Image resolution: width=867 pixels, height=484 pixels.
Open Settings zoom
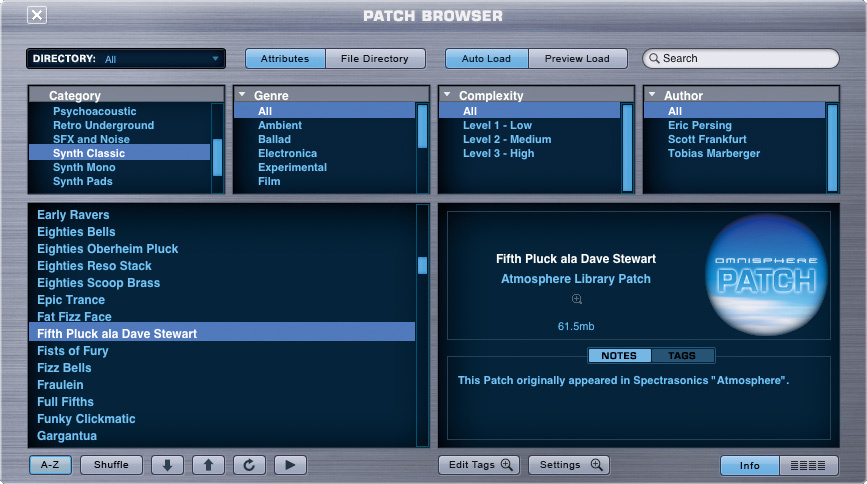(x=569, y=465)
